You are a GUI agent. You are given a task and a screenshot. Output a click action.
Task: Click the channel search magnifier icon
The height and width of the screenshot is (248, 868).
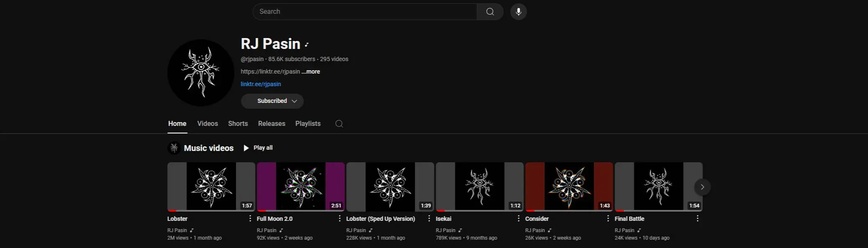(339, 124)
